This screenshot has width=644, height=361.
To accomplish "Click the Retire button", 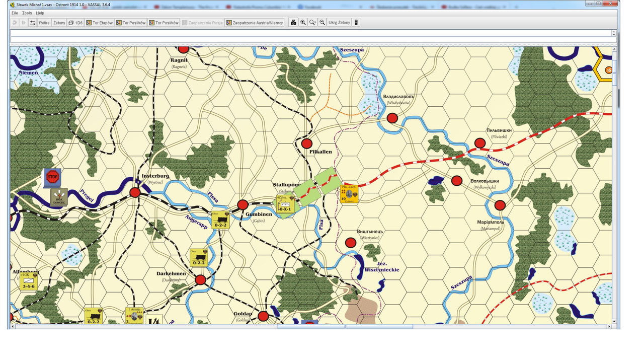I will click(44, 23).
